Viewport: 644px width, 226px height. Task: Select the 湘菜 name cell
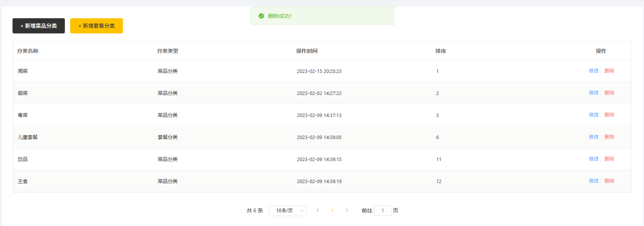coord(23,71)
